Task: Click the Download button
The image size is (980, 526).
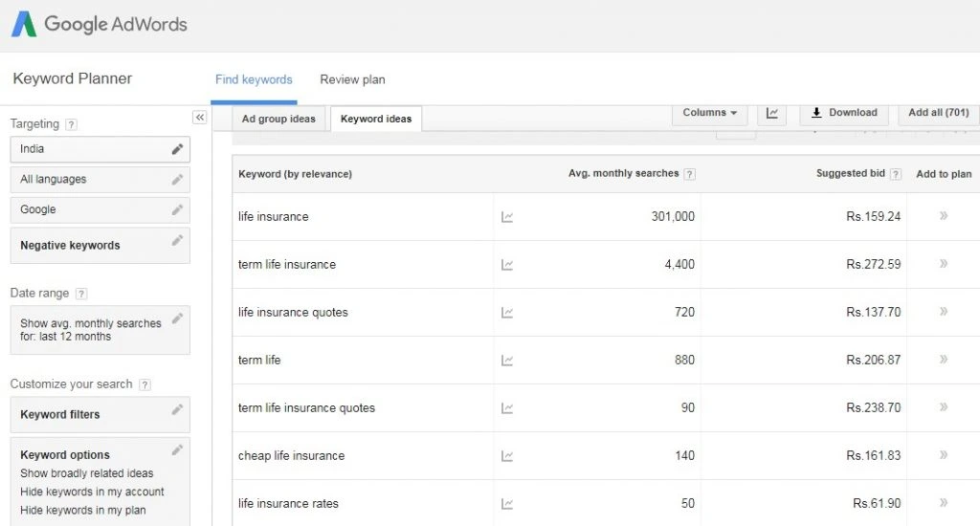Action: [x=844, y=113]
